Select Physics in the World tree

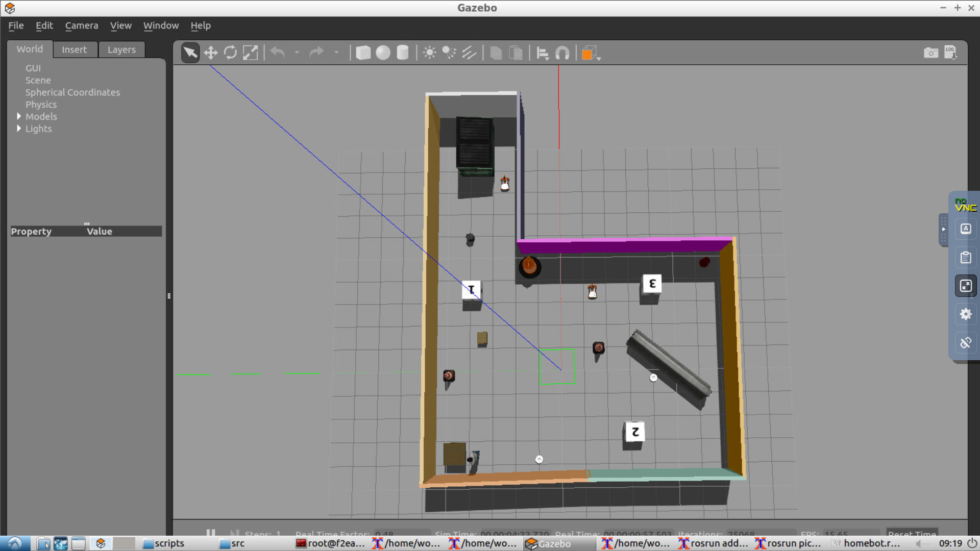click(x=41, y=105)
